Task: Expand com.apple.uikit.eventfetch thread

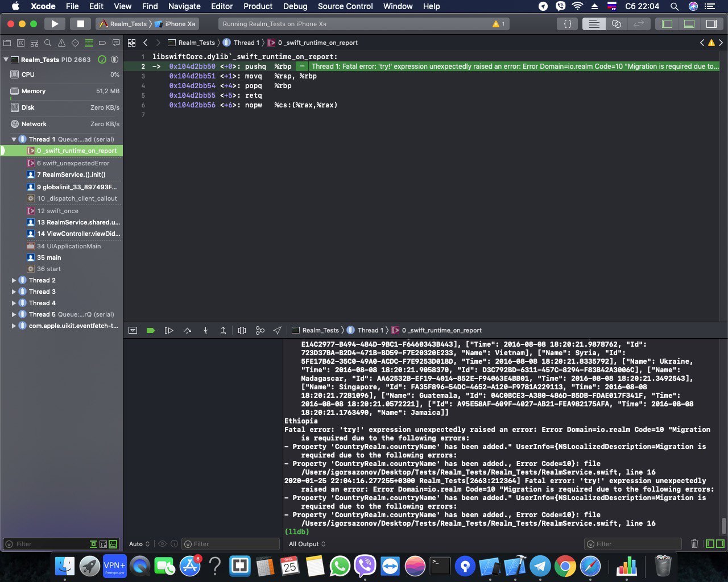Action: pyautogui.click(x=14, y=326)
